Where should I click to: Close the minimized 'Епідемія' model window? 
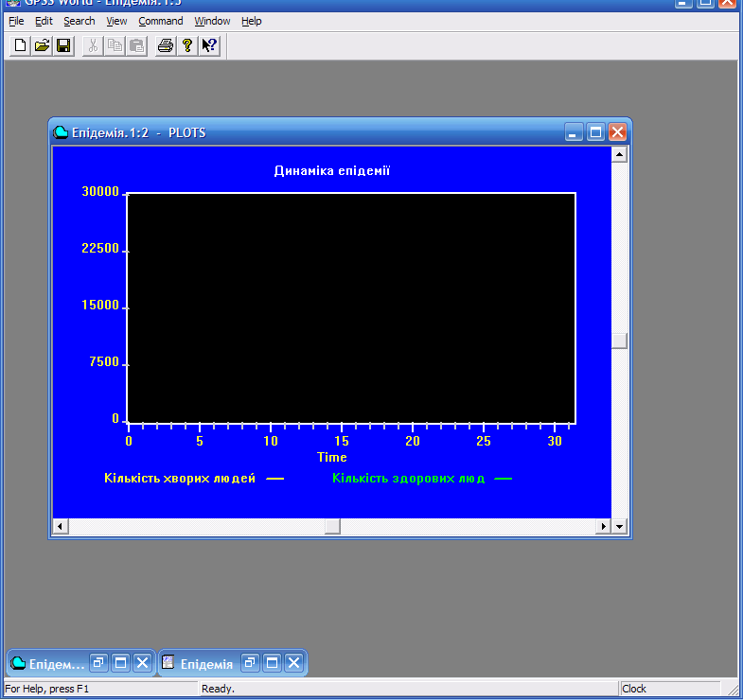293,662
